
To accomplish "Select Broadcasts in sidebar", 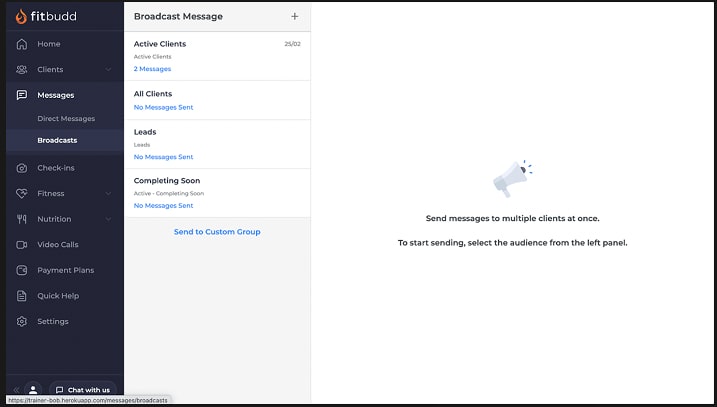I will pos(65,140).
